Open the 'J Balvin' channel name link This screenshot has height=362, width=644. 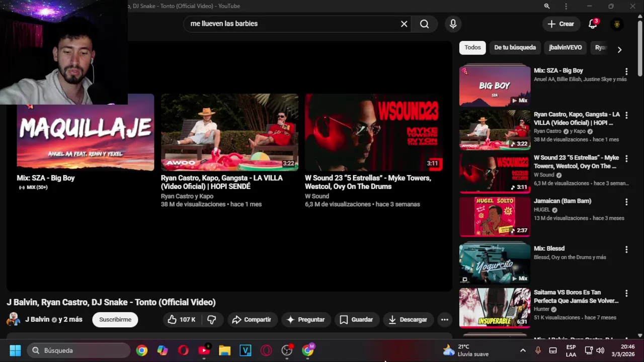pos(37,319)
